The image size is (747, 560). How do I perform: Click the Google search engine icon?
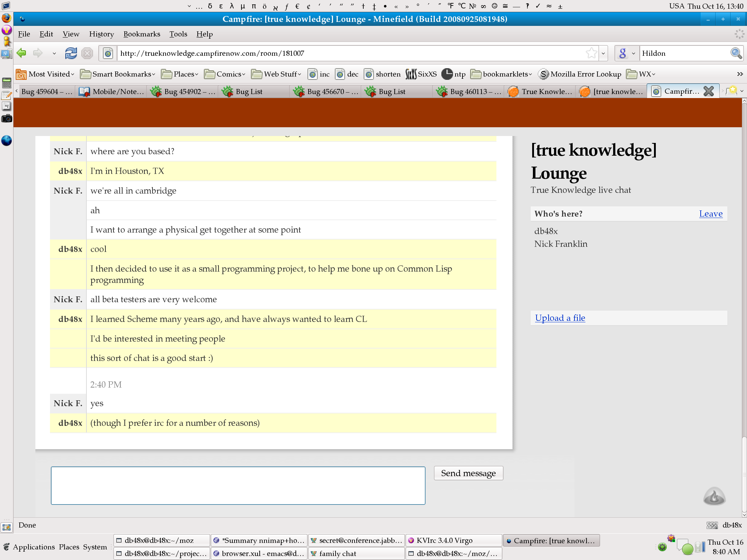click(623, 53)
